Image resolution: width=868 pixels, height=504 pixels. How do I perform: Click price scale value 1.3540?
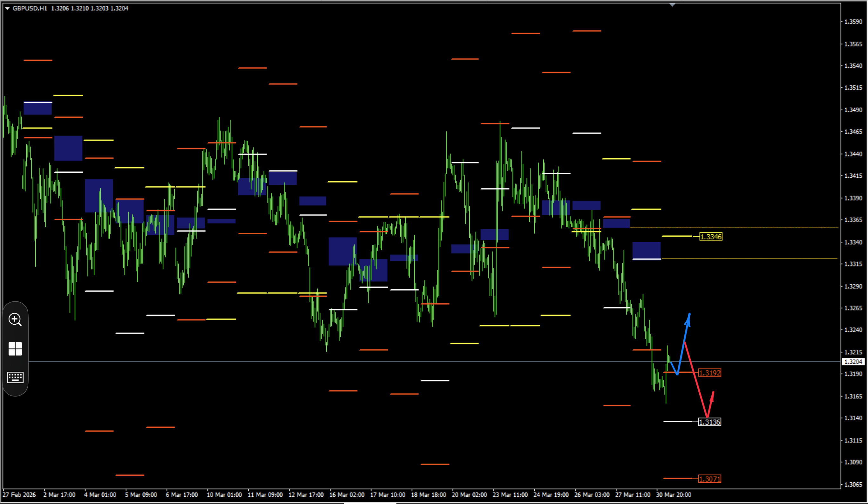(853, 66)
